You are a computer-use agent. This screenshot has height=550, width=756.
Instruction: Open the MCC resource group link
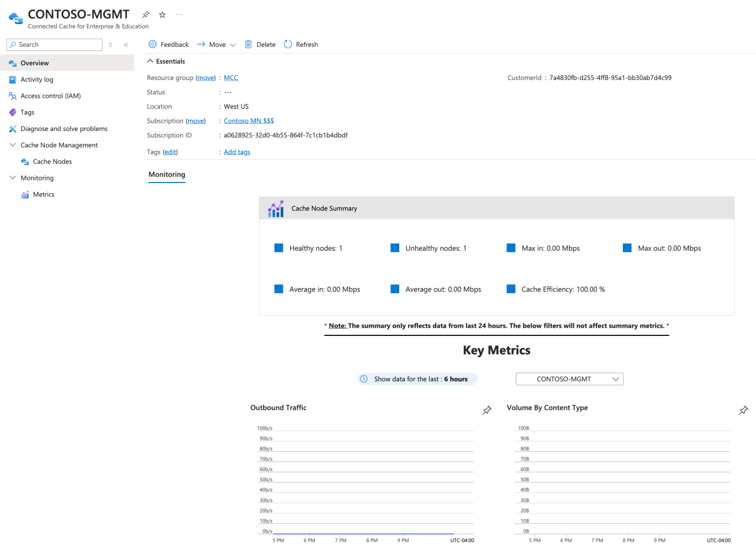pos(231,78)
